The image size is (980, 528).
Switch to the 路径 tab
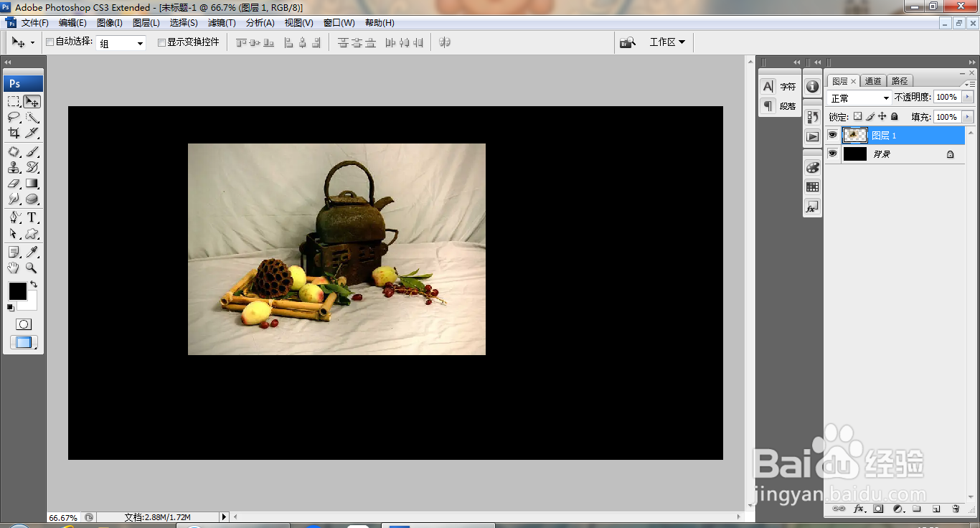[x=900, y=81]
